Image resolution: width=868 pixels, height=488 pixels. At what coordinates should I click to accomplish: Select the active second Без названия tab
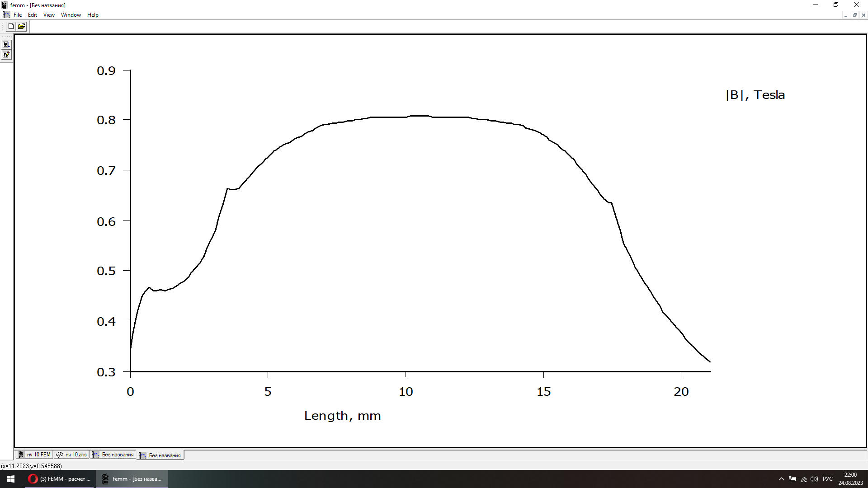click(160, 455)
